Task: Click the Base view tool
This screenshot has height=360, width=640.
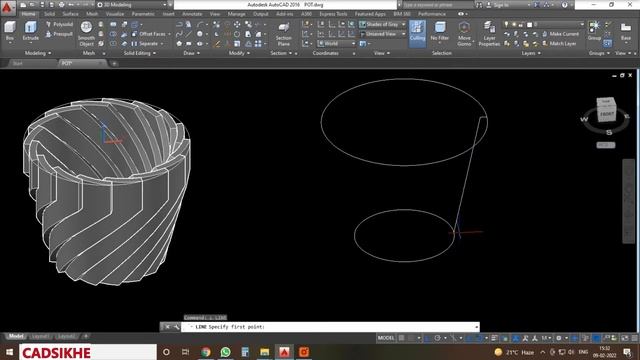Action: pos(626,31)
